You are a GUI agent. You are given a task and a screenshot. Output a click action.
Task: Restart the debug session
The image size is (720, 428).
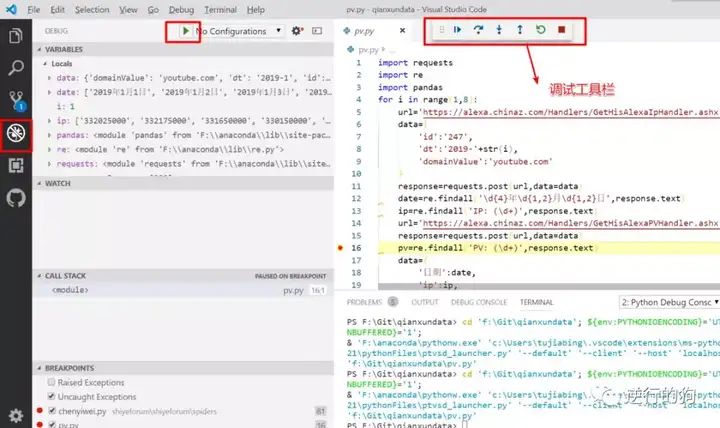[x=540, y=30]
